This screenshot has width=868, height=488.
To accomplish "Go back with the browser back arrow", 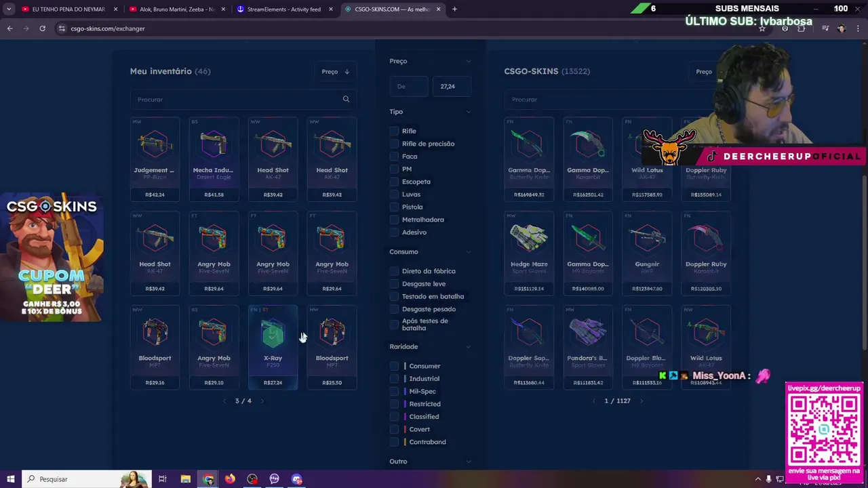I will [9, 28].
